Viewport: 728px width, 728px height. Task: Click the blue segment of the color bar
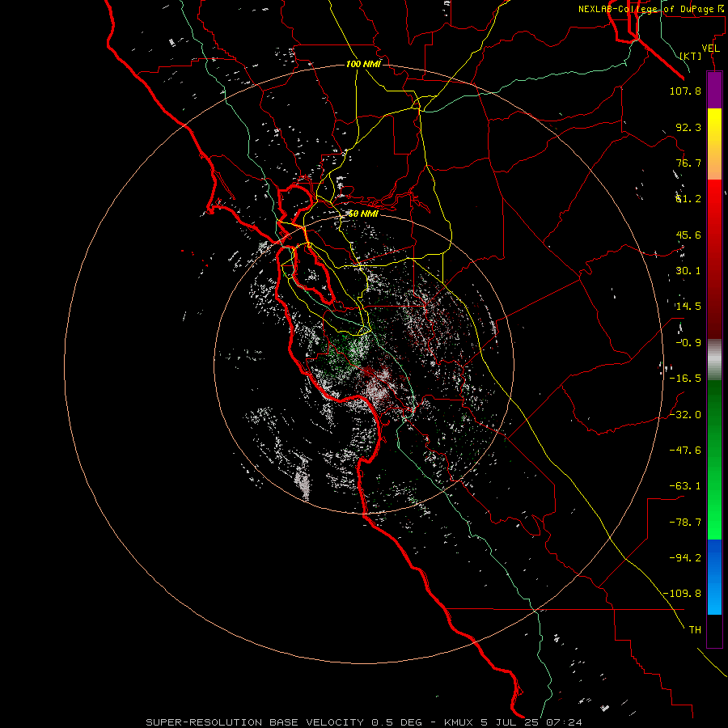(714, 577)
